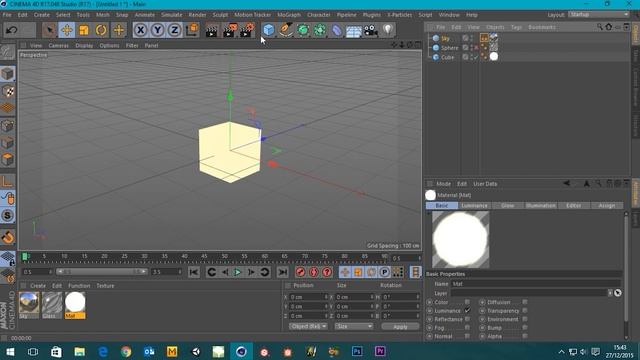Screen dimensions: 640x360
Task: Enable the Bump channel checkbox
Action: tap(525, 328)
